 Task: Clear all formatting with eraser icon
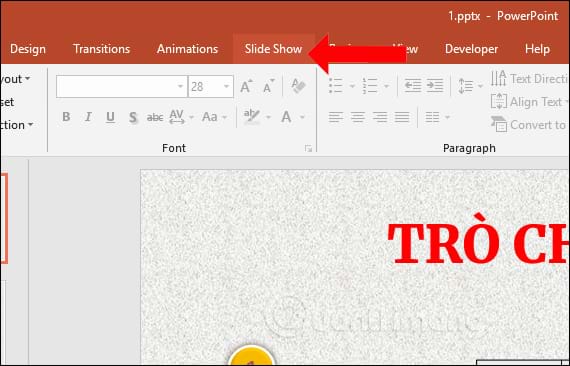[x=298, y=86]
